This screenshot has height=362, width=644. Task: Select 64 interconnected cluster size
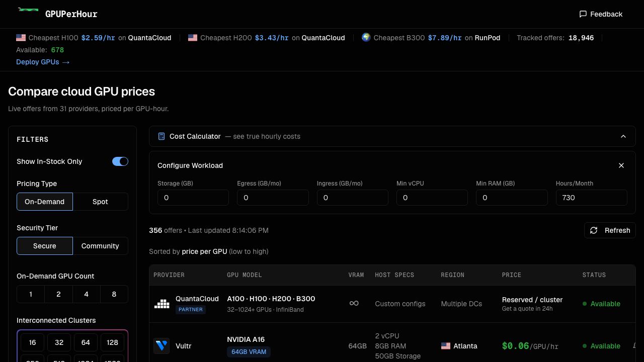tap(86, 342)
